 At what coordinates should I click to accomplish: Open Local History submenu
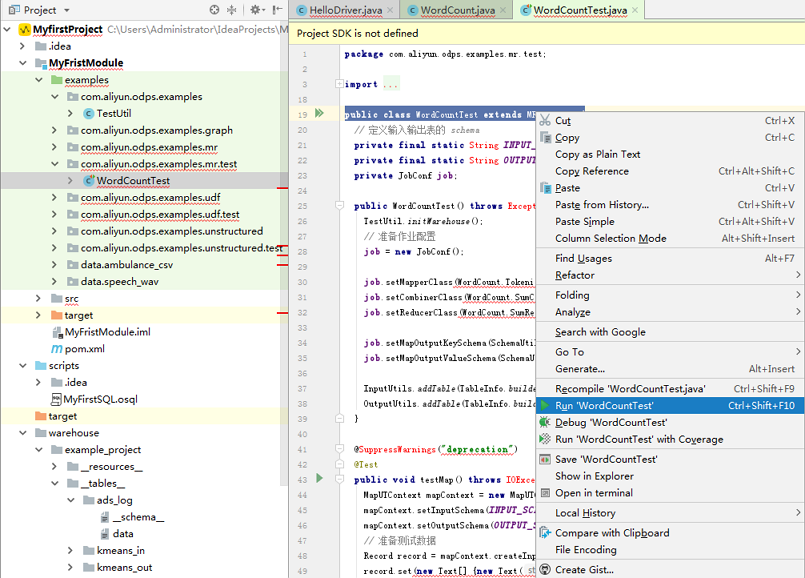585,513
